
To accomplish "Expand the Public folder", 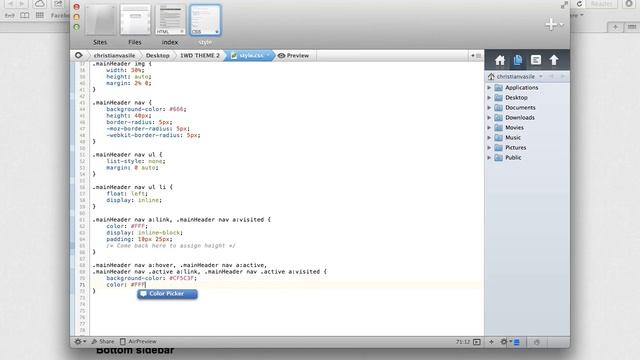I will [x=489, y=158].
